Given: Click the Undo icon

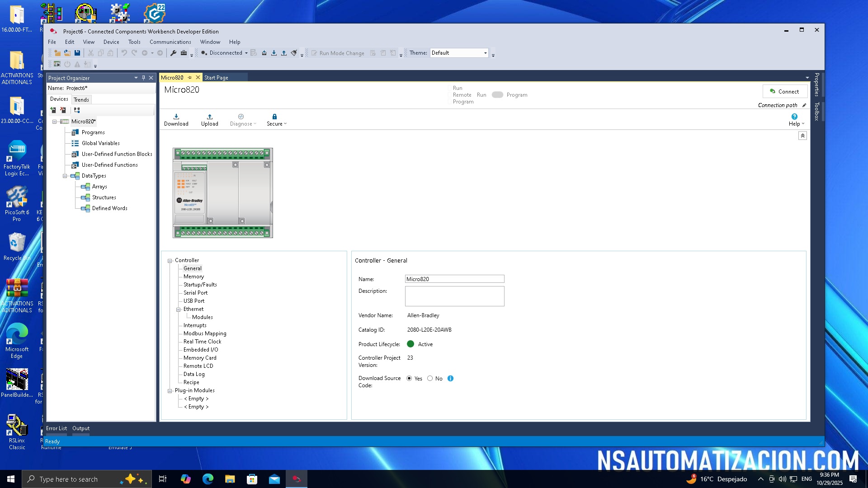Looking at the screenshot, I should tap(125, 53).
